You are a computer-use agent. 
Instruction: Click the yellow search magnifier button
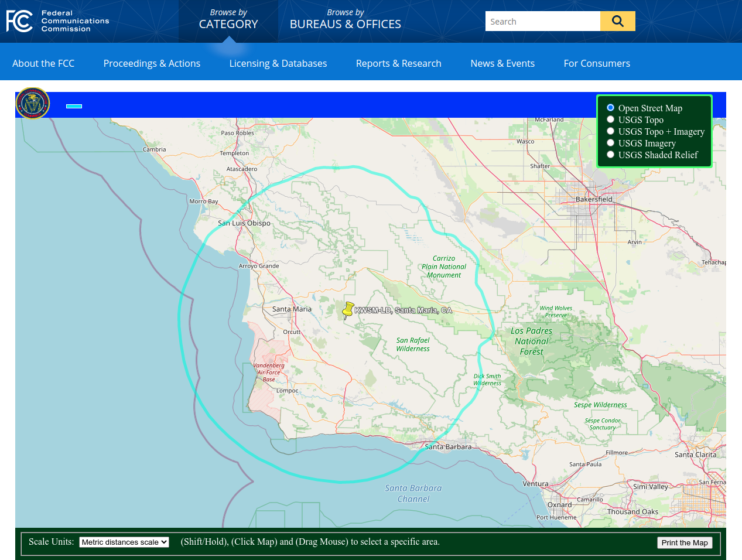(x=617, y=21)
